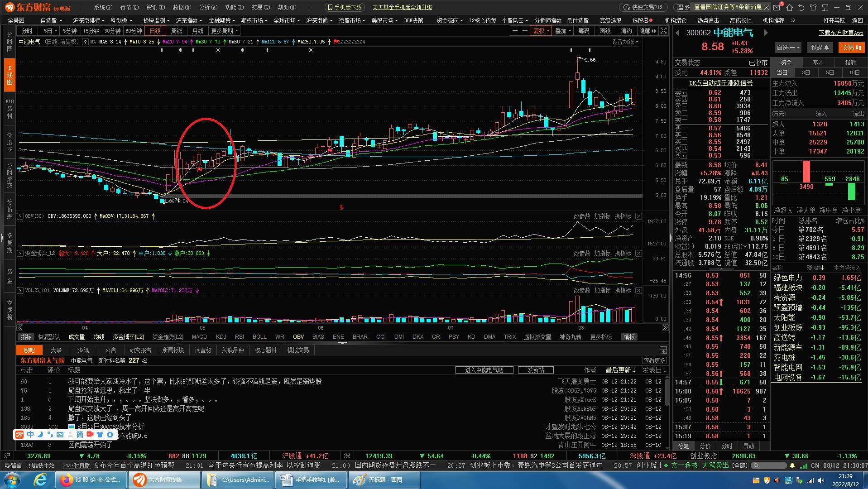Expand 更多周期 period dropdown
Viewport: 868px width, 489px height.
click(224, 31)
